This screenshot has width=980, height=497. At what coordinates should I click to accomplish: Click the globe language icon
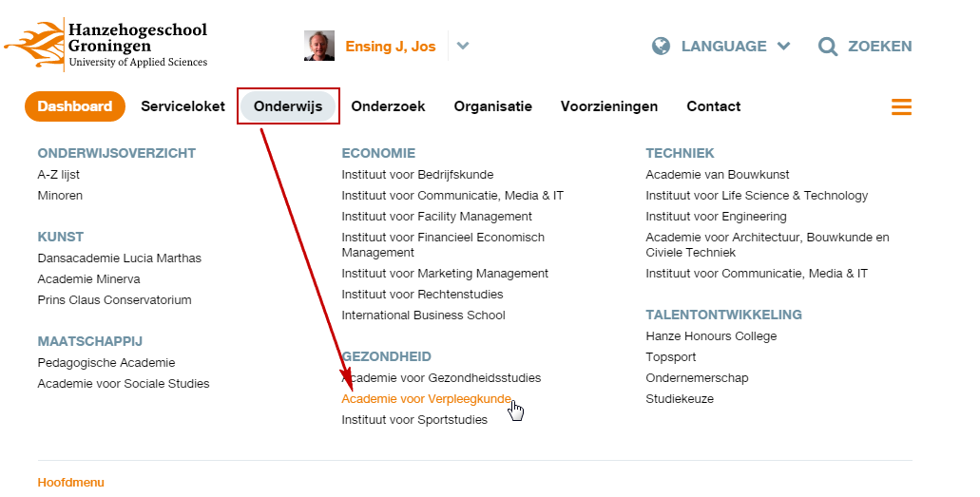tap(662, 46)
